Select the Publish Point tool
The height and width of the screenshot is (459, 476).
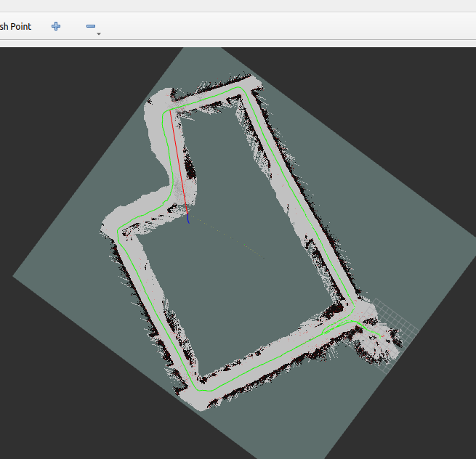tap(15, 26)
